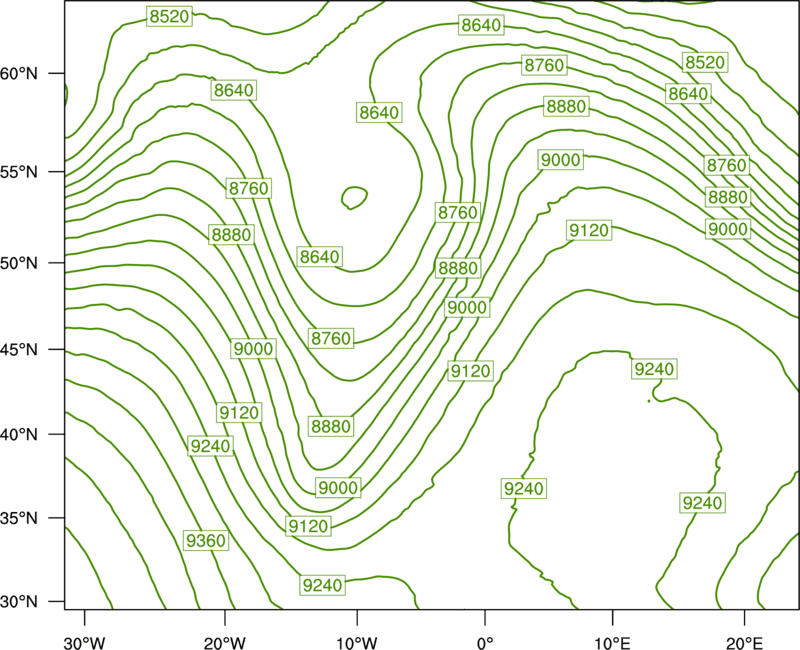The width and height of the screenshot is (800, 650).
Task: Select the lowest 8880 contour label
Action: [x=331, y=426]
